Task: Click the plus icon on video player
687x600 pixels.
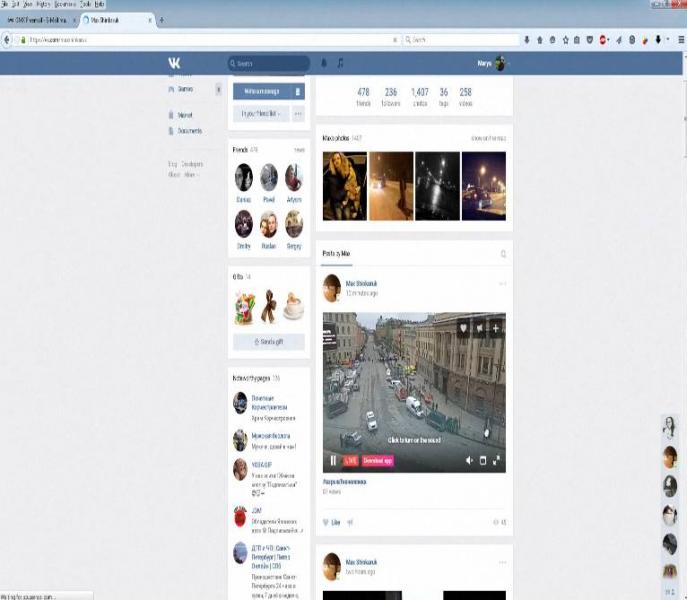Action: 496,327
